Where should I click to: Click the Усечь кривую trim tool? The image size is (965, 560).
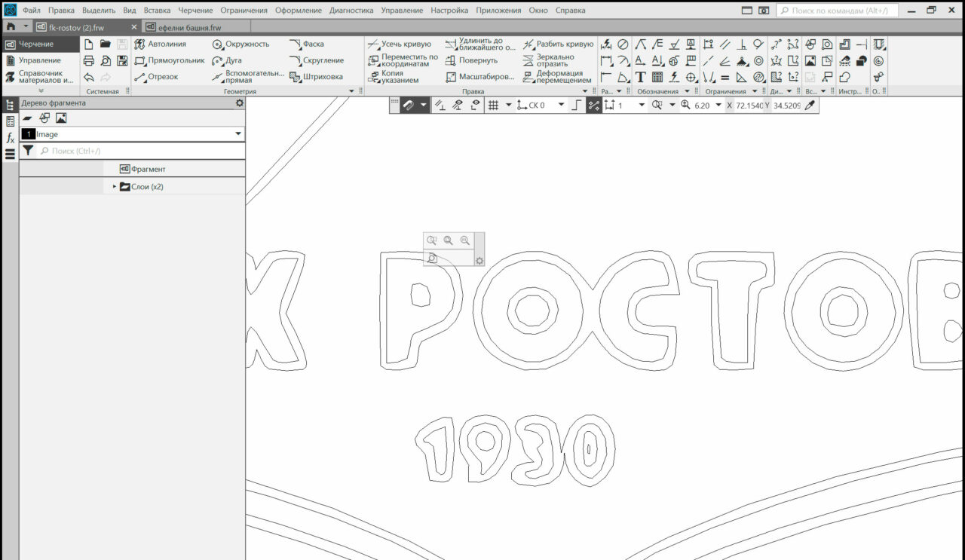click(400, 44)
